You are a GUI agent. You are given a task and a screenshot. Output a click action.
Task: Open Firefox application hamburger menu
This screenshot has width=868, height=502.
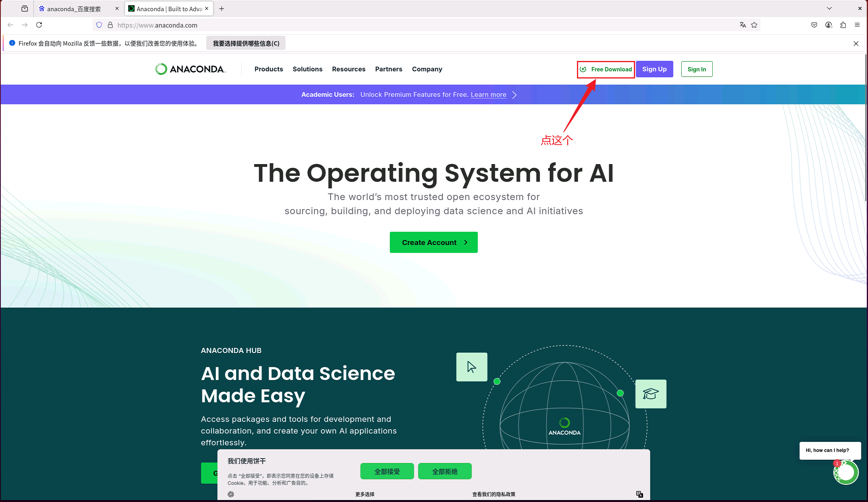(857, 25)
